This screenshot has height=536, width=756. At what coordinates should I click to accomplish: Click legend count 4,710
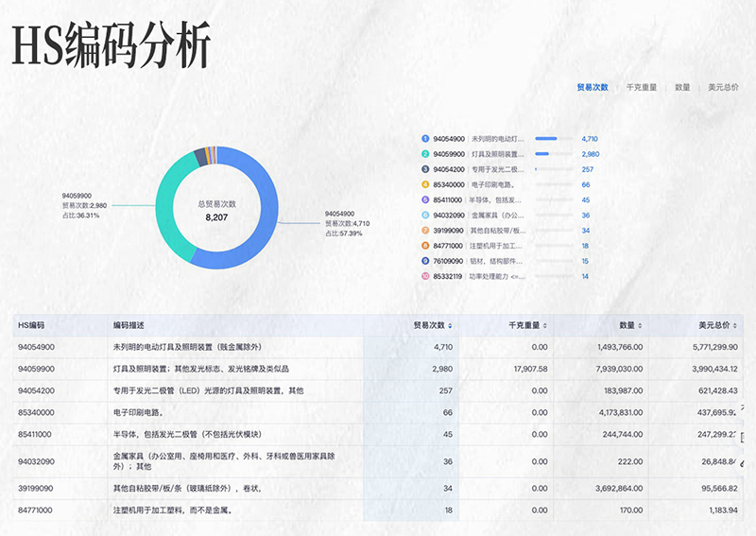click(x=589, y=138)
